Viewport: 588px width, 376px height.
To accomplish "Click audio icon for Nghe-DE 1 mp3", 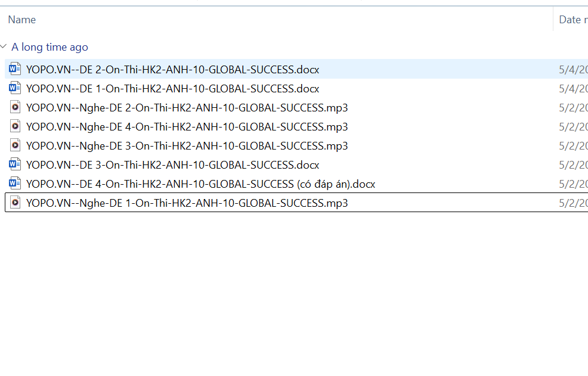I will click(x=15, y=203).
